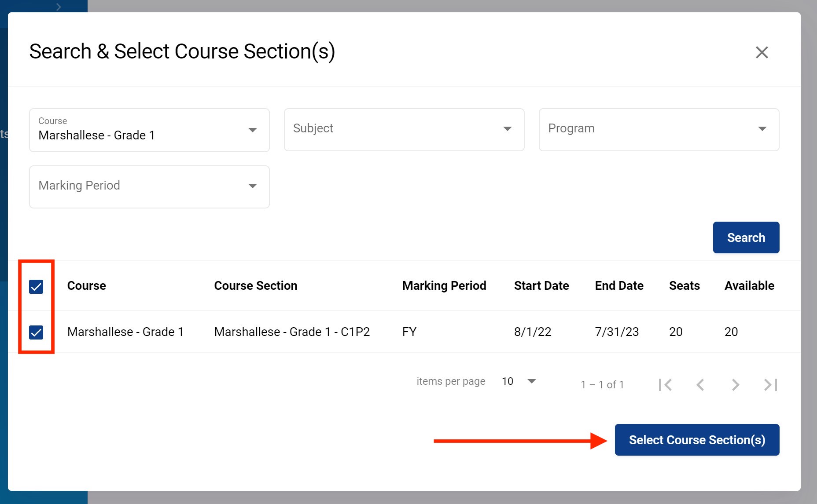Open the Course dropdown
Screen dimensions: 817x504
click(x=149, y=130)
